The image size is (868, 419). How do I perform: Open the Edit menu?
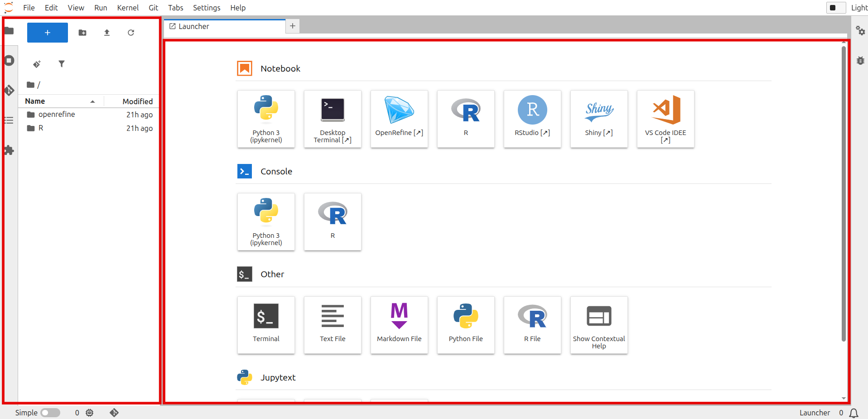[51, 8]
